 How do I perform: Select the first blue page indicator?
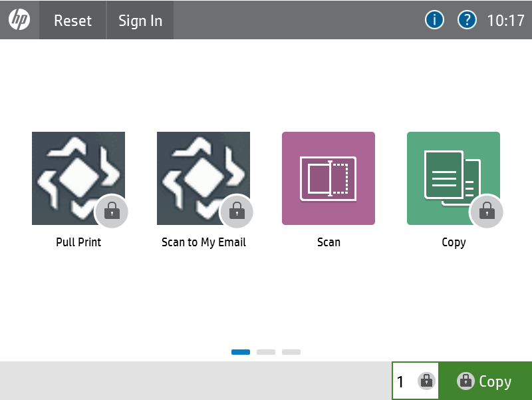tap(241, 352)
